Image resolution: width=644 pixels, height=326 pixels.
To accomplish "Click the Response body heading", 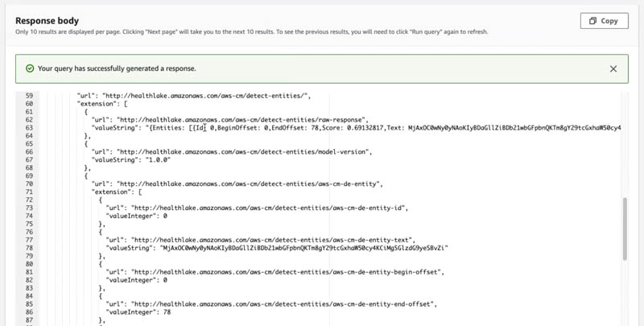I will pos(47,21).
